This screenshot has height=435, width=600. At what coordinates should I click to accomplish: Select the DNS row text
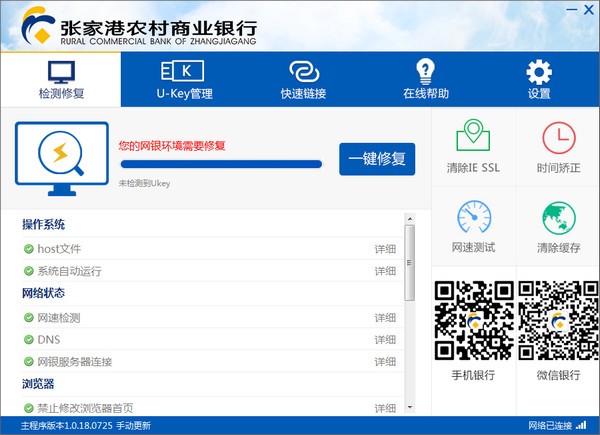49,340
